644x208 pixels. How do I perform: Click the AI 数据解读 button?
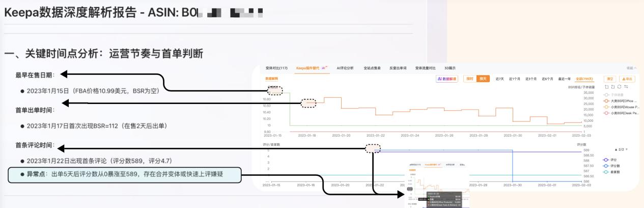click(x=447, y=79)
